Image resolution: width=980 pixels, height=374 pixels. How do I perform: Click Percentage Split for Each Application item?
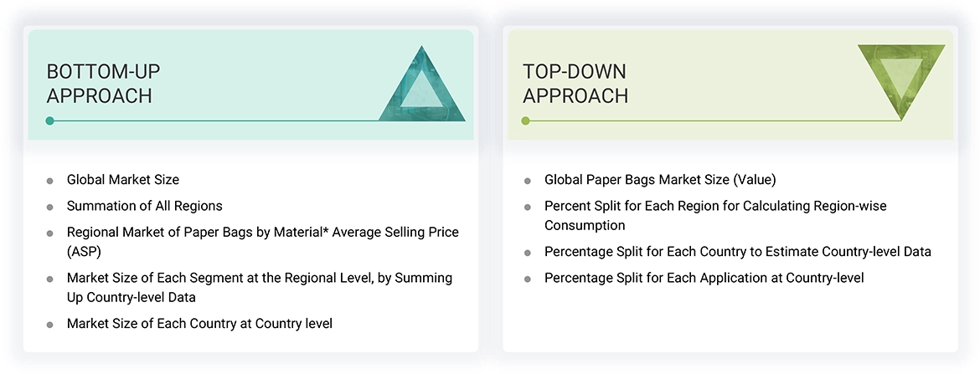(704, 278)
